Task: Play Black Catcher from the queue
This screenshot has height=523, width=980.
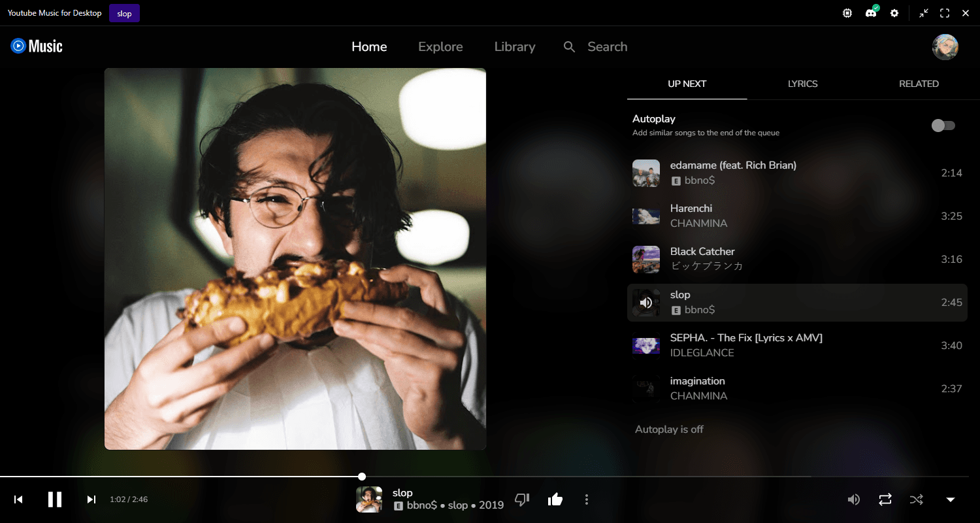Action: click(797, 260)
